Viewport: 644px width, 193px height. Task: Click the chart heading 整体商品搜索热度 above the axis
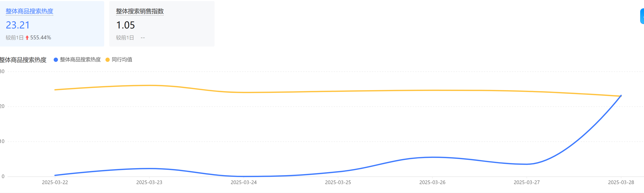coord(23,60)
